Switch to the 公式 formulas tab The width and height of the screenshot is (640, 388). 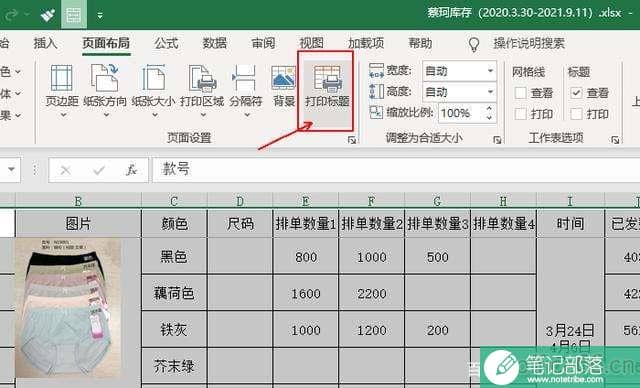click(x=166, y=43)
